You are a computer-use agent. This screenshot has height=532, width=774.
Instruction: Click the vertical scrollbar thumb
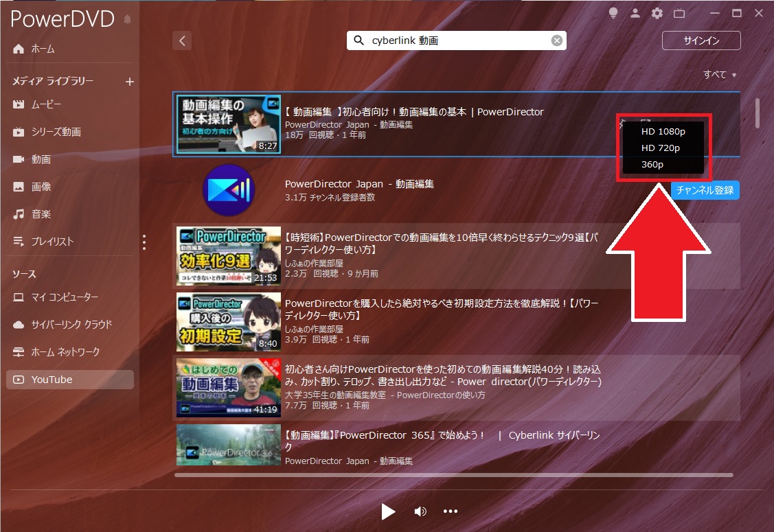point(757,113)
